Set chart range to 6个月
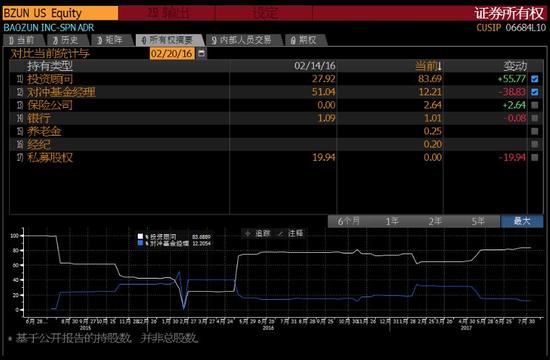The width and height of the screenshot is (550, 360). pos(349,221)
